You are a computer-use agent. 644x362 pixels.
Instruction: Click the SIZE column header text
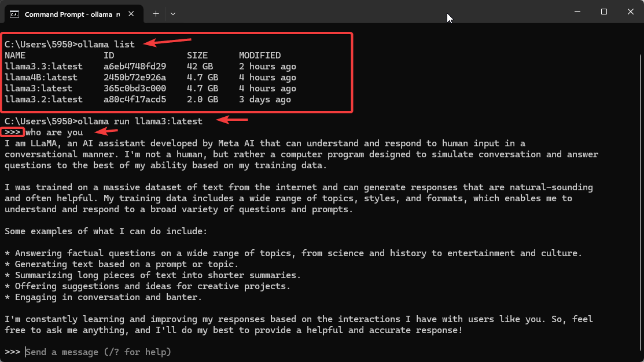click(197, 55)
